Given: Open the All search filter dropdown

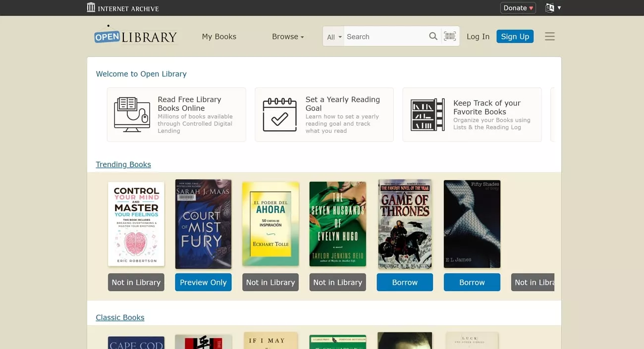Looking at the screenshot, I should [333, 36].
